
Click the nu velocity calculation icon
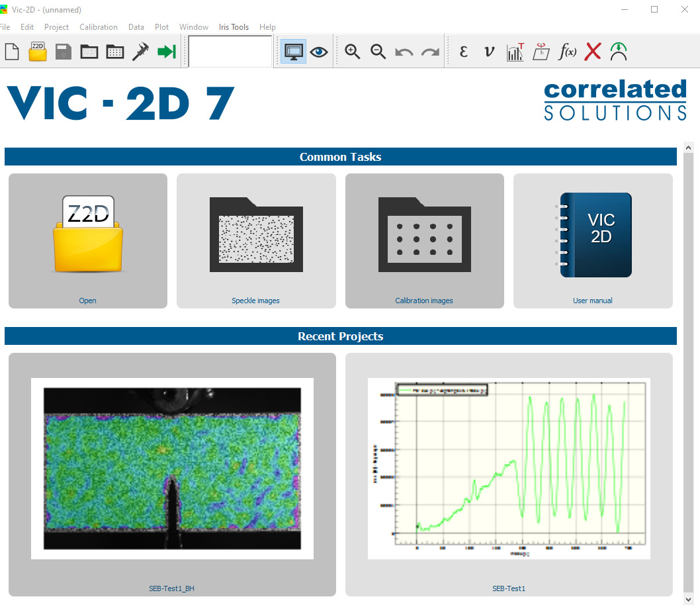(x=490, y=52)
